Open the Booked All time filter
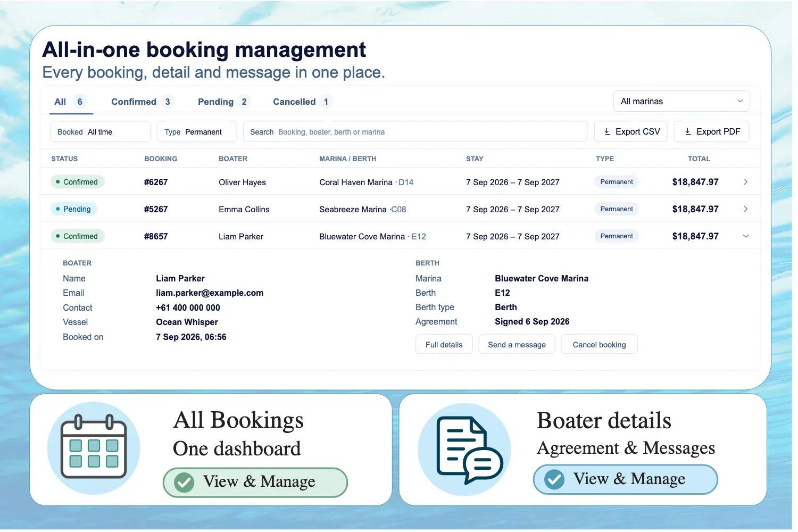Screen dimensions: 798x532 pos(101,132)
